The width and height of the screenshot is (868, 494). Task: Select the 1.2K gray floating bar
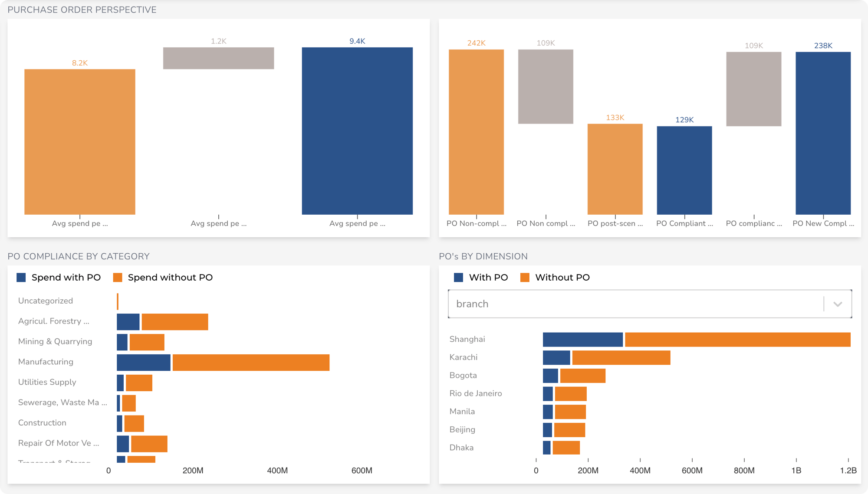point(219,58)
